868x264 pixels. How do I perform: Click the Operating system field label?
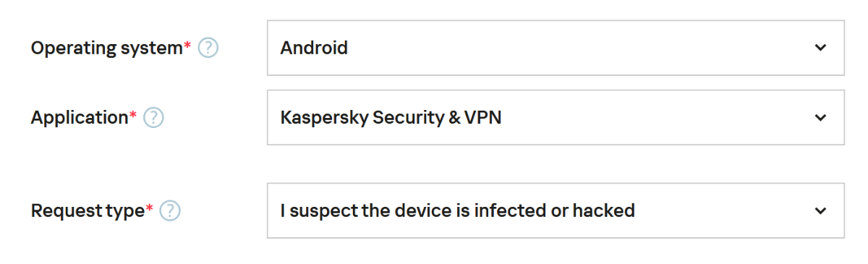point(107,48)
